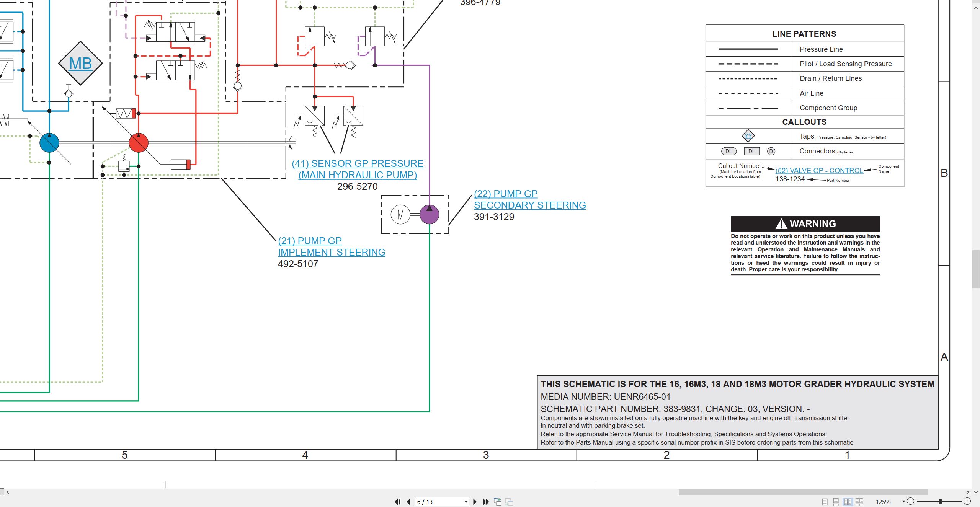Click the Pressure Line legend entry

[x=821, y=49]
